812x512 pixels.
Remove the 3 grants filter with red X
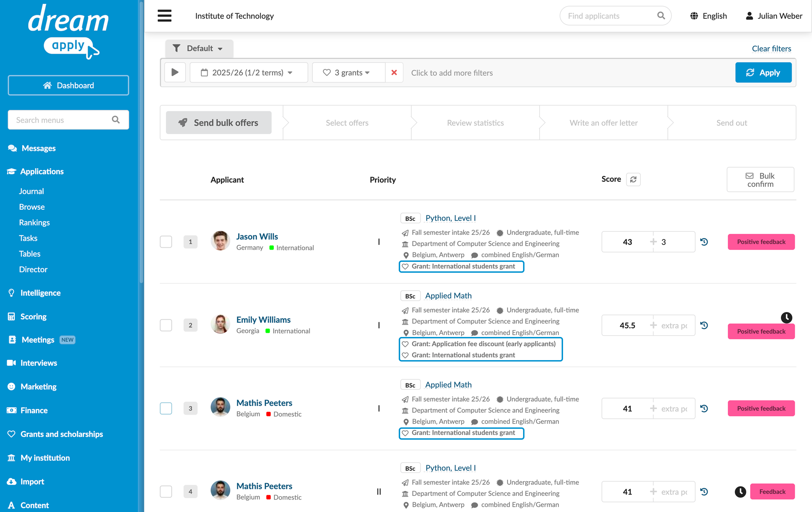(x=394, y=72)
